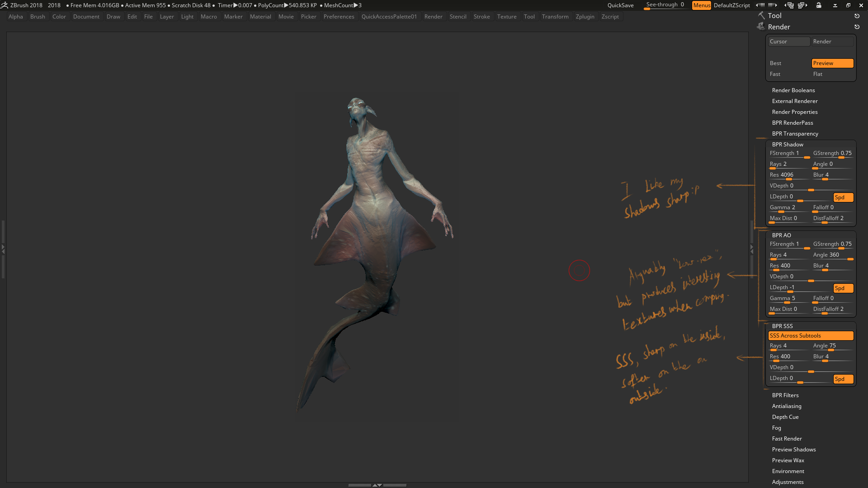Expand the Antialiasing section

(787, 406)
